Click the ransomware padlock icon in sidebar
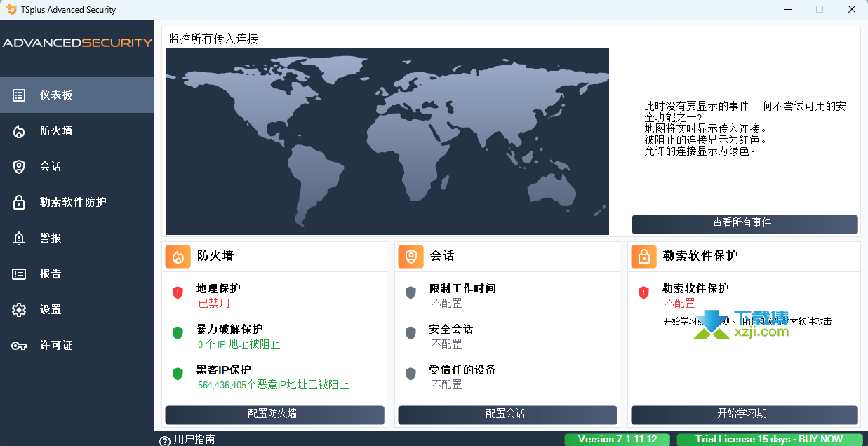The height and width of the screenshot is (446, 868). [x=19, y=203]
